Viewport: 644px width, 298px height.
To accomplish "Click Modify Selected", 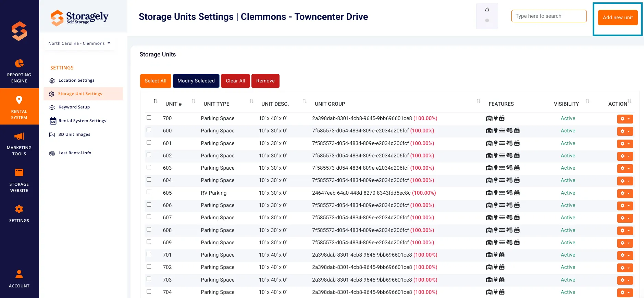I will pos(196,81).
